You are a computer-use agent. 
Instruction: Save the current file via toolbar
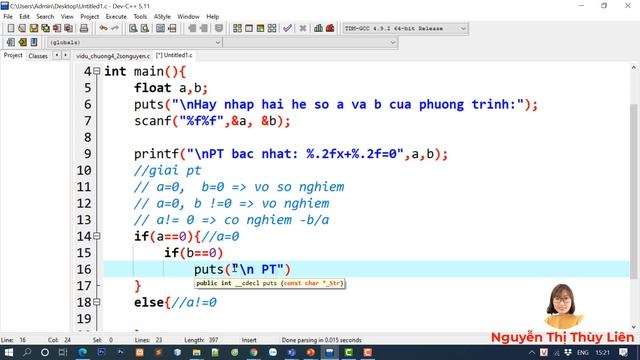coord(34,28)
